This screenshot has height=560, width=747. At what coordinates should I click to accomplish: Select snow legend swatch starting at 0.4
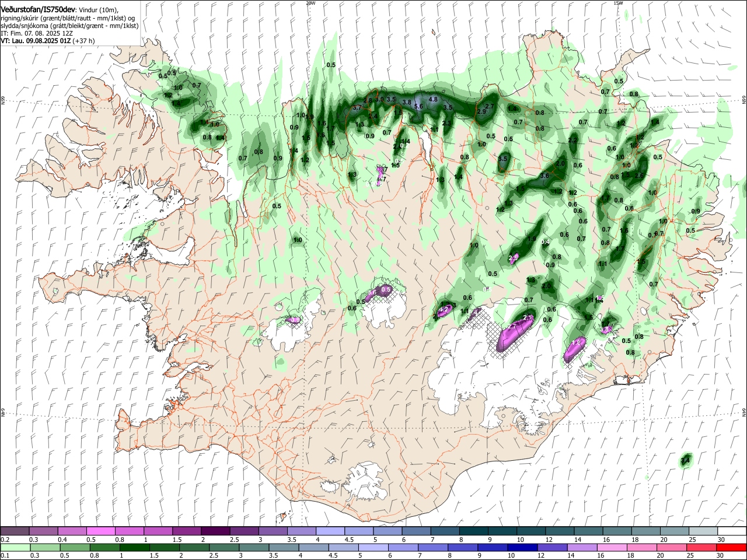(x=72, y=531)
